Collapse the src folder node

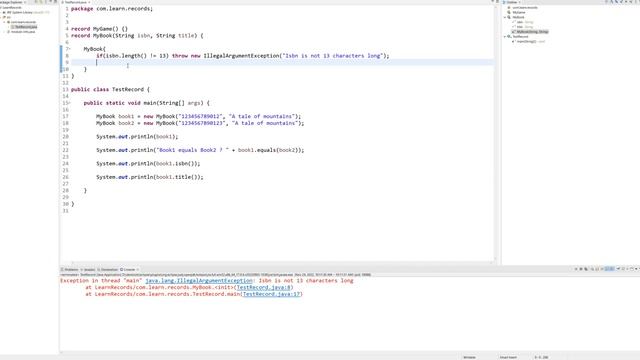point(1,17)
